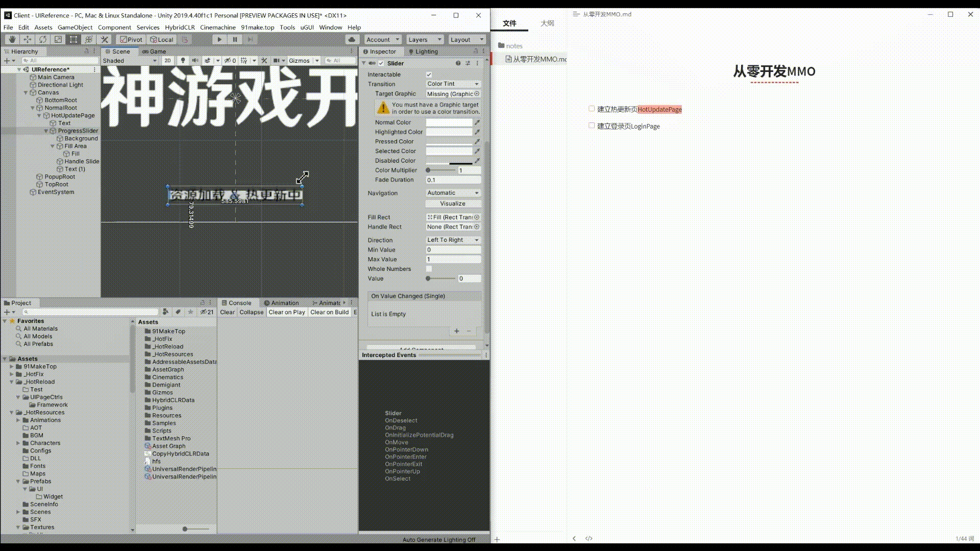Select the Rotate tool

pyautogui.click(x=43, y=39)
